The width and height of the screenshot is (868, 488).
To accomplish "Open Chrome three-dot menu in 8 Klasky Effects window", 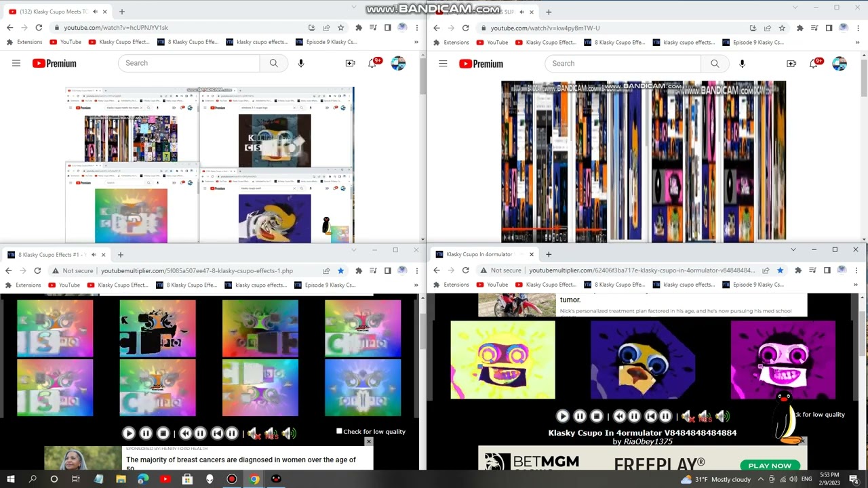I will pos(416,270).
